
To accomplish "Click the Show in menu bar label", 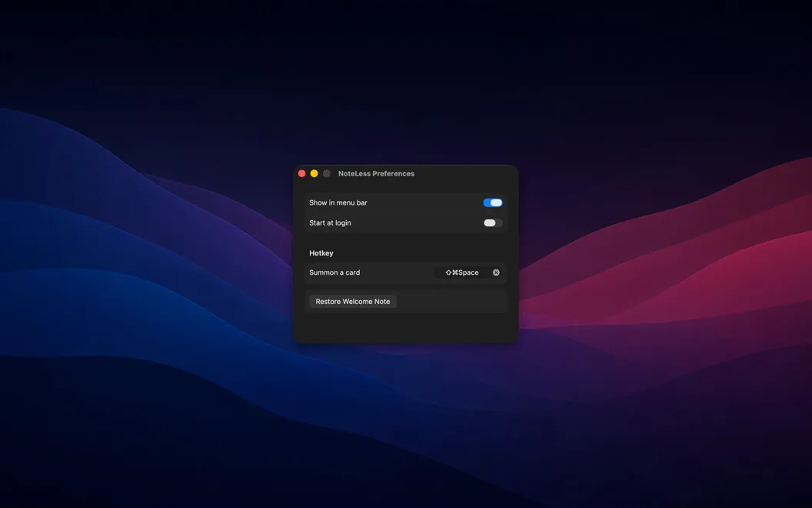I will click(x=338, y=202).
